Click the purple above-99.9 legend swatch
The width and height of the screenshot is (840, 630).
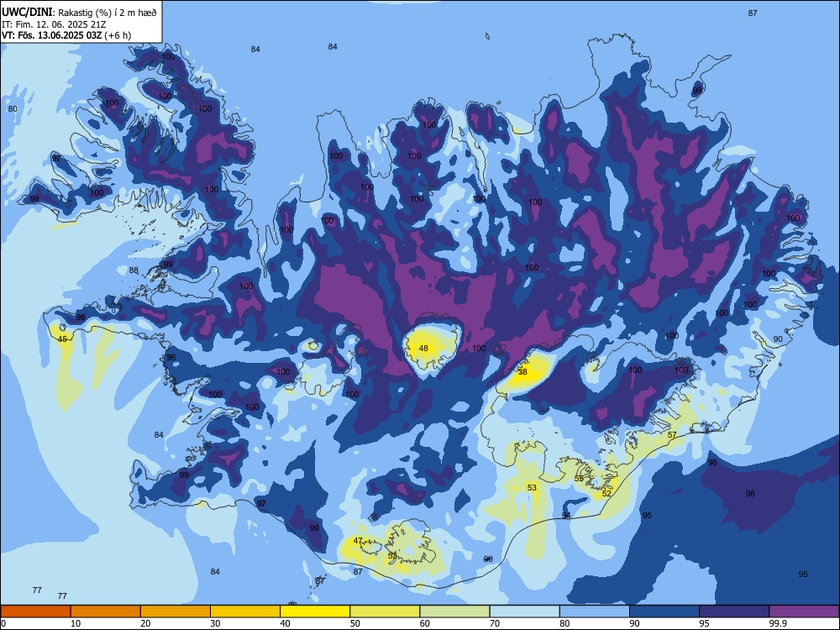coord(804,612)
